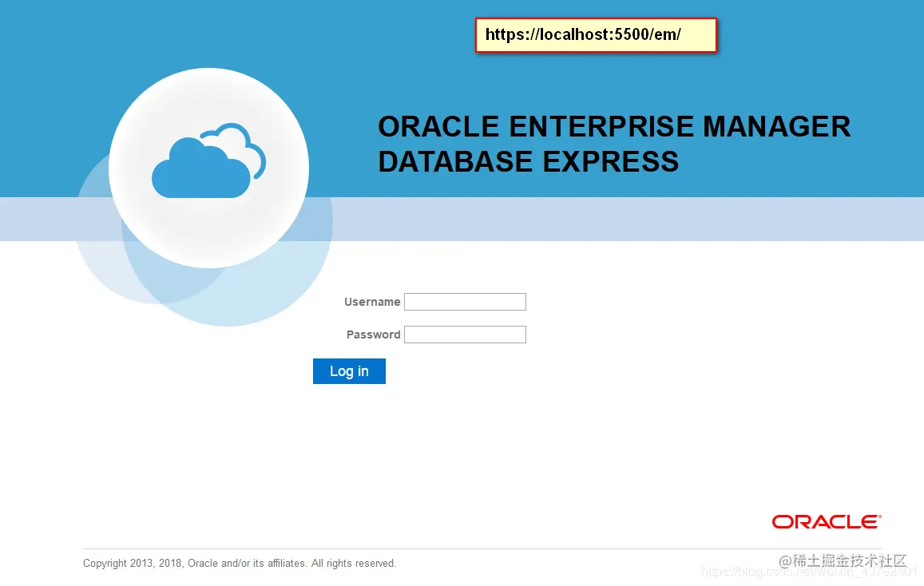Click the Oracle Enterprise Manager heading
The image size is (924, 586).
(614, 127)
